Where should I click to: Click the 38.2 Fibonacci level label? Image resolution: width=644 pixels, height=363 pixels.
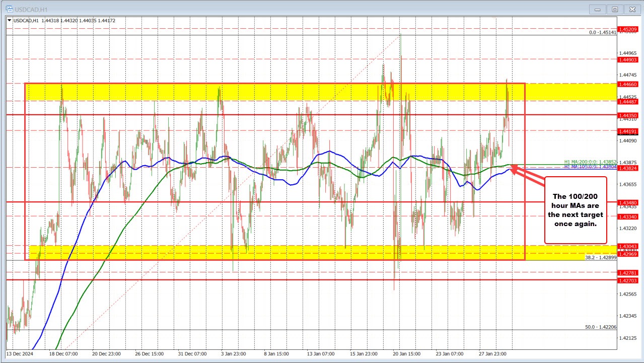601,257
